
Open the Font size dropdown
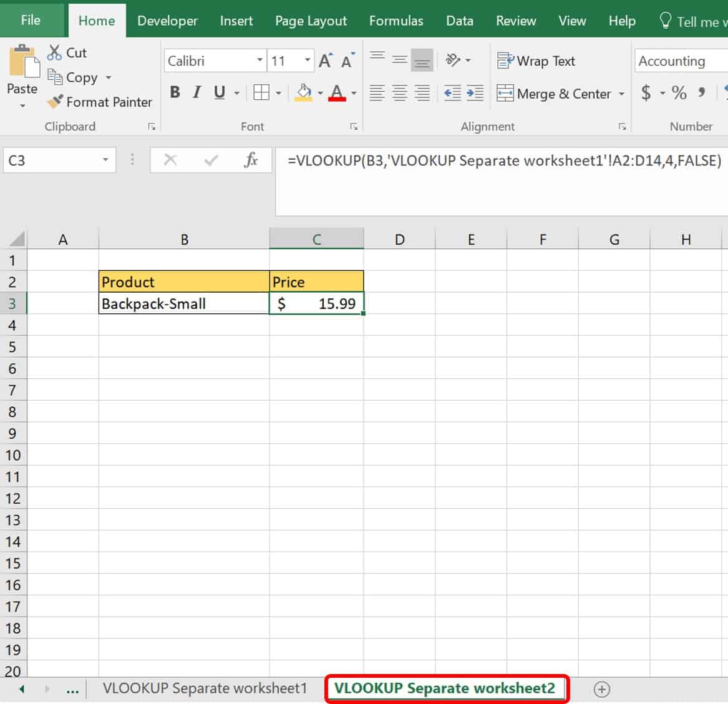[x=308, y=61]
